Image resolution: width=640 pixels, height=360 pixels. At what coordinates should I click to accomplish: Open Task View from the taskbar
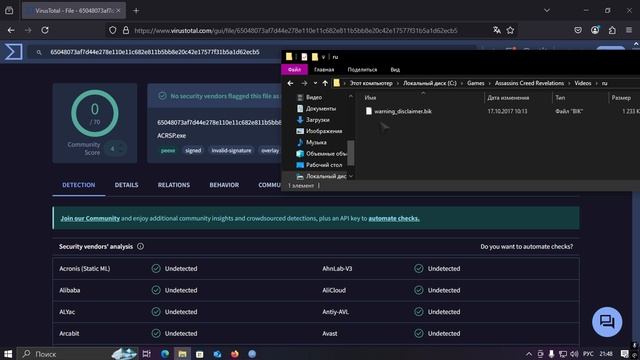pos(147,354)
